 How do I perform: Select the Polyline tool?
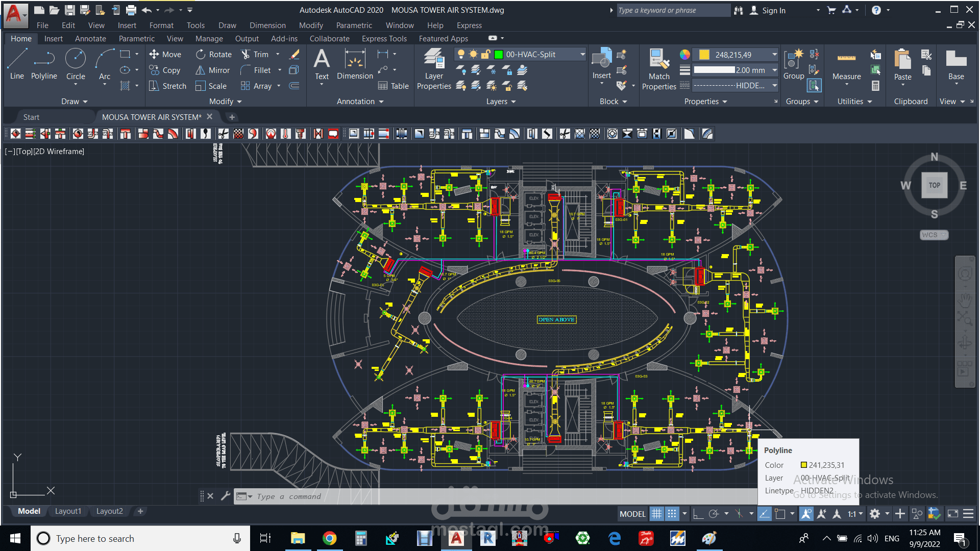44,64
